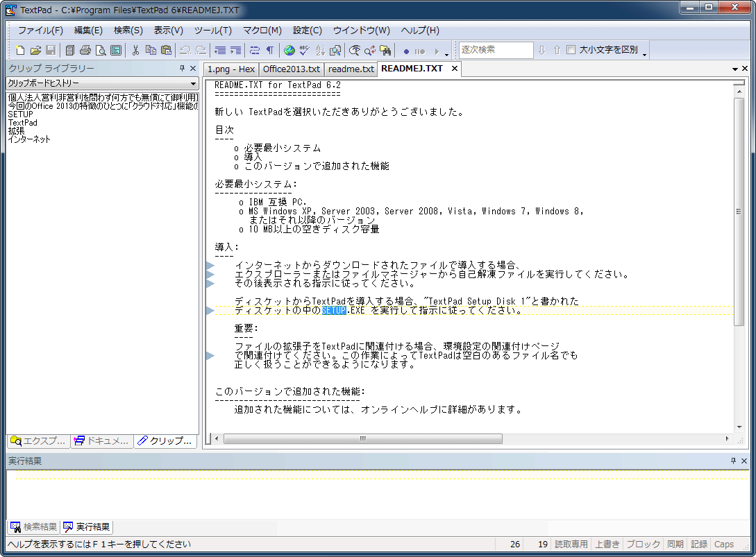Expand the search toolbar options arrow
Viewport: 756px width, 557px height.
(x=645, y=54)
